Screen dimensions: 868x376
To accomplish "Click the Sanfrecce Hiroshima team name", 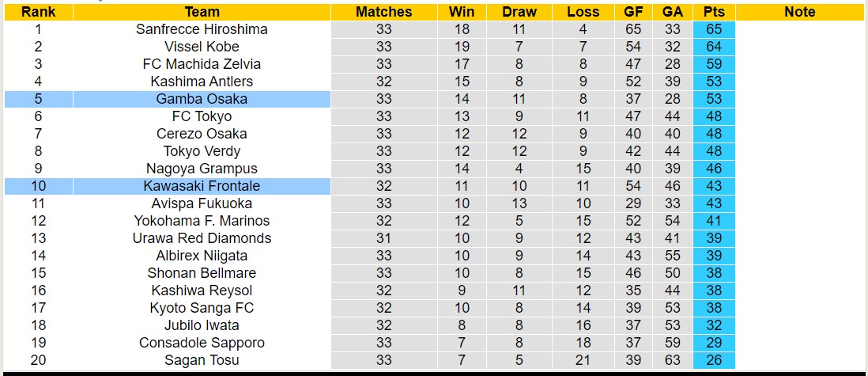I will click(x=202, y=29).
